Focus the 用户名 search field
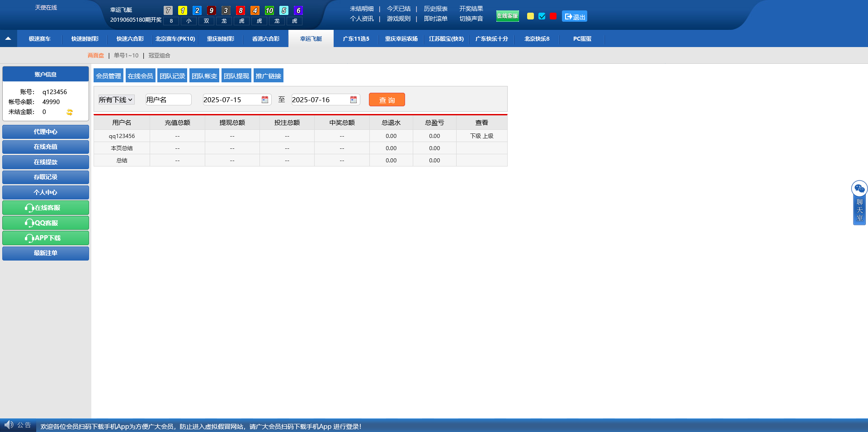Screen dimensions: 868x432 168,100
